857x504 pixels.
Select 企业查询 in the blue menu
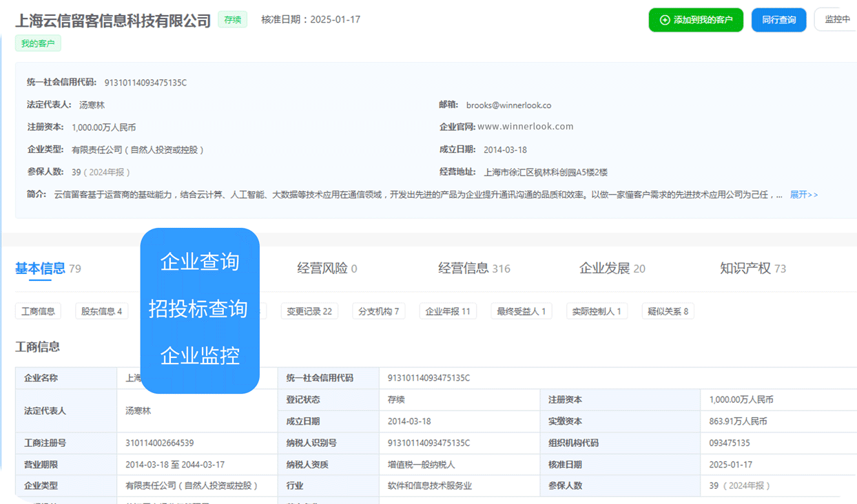pyautogui.click(x=200, y=262)
